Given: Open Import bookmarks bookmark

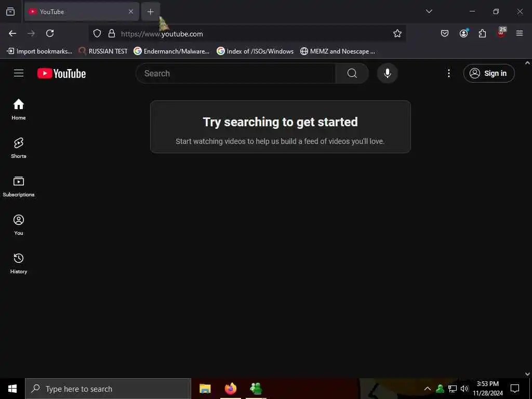Looking at the screenshot, I should [x=39, y=51].
